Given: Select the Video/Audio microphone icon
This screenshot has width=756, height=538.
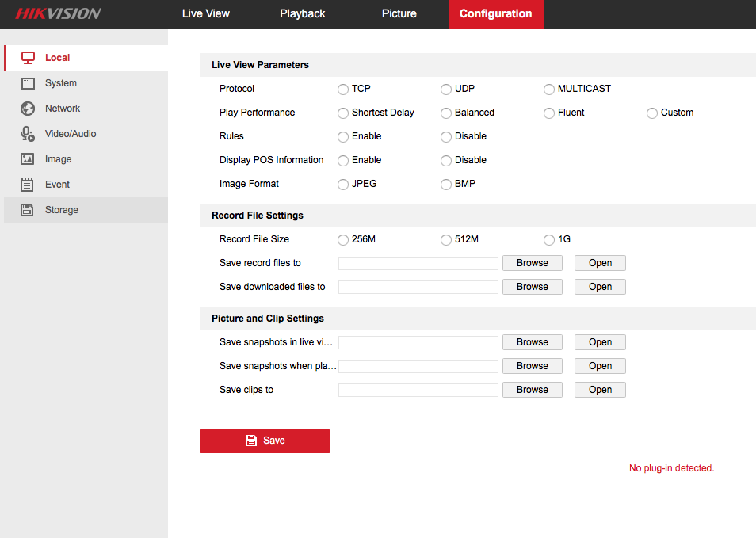Looking at the screenshot, I should (28, 134).
